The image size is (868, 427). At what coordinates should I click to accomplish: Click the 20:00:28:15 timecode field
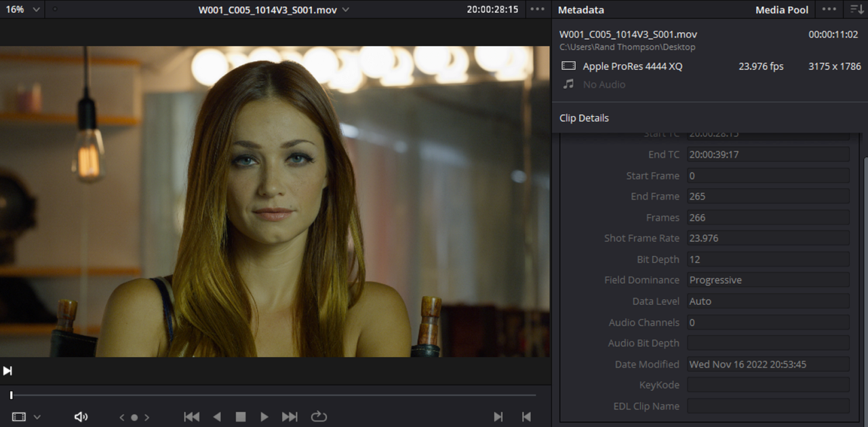pyautogui.click(x=492, y=10)
